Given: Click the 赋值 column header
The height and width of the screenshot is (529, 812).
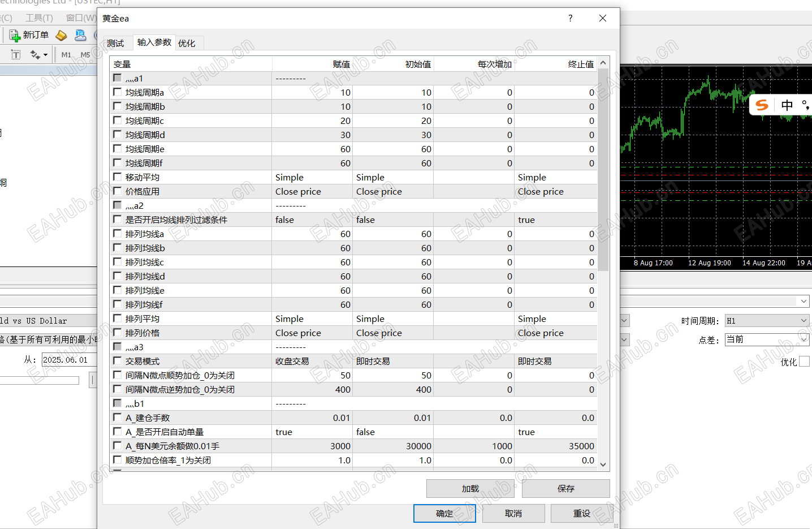Looking at the screenshot, I should (x=312, y=64).
